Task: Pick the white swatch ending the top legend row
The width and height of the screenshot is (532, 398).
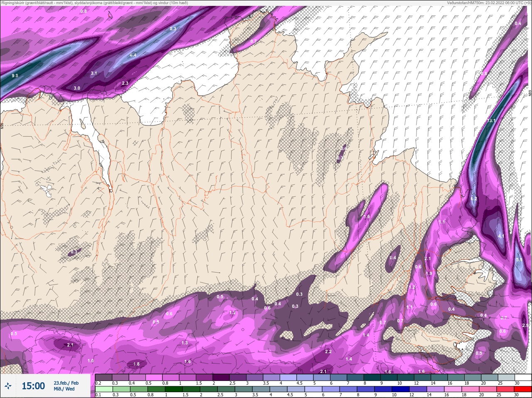Action: tap(523, 377)
